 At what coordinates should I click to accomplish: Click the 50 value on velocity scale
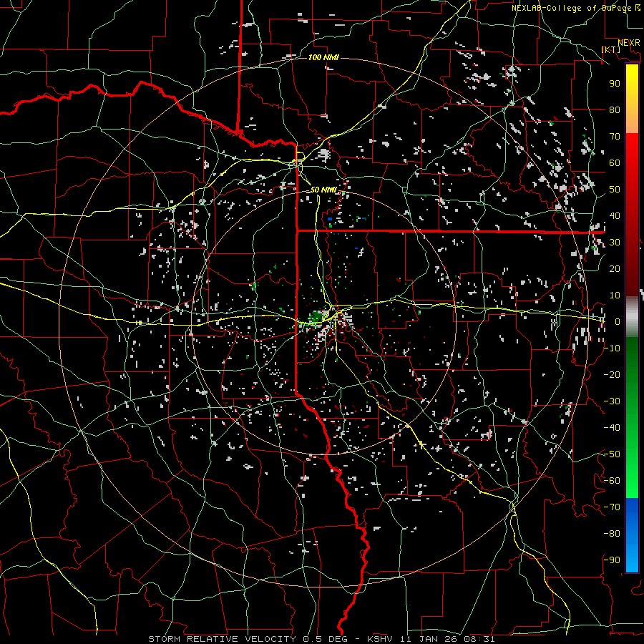point(615,190)
